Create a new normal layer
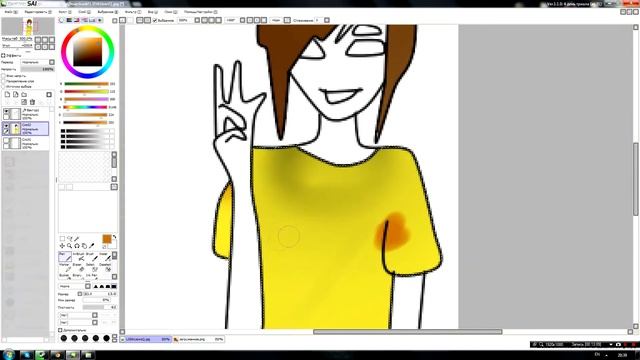Viewport: 640px width, 360px height. 7,94
